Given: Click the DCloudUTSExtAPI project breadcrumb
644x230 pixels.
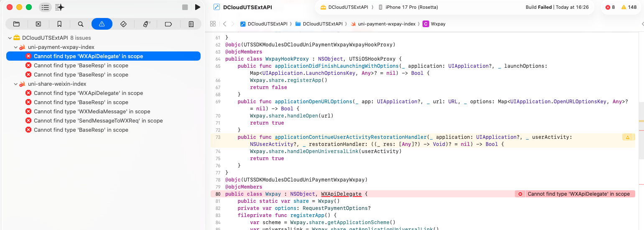Looking at the screenshot, I should click(x=264, y=24).
